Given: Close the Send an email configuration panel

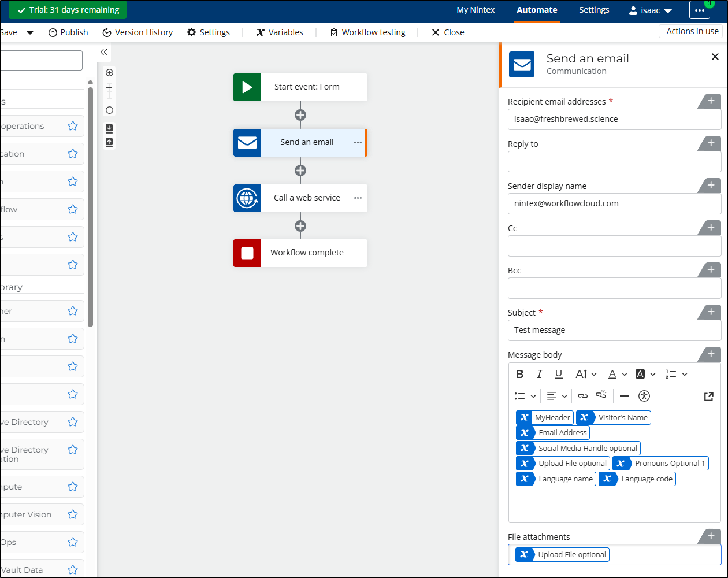Looking at the screenshot, I should pyautogui.click(x=715, y=57).
